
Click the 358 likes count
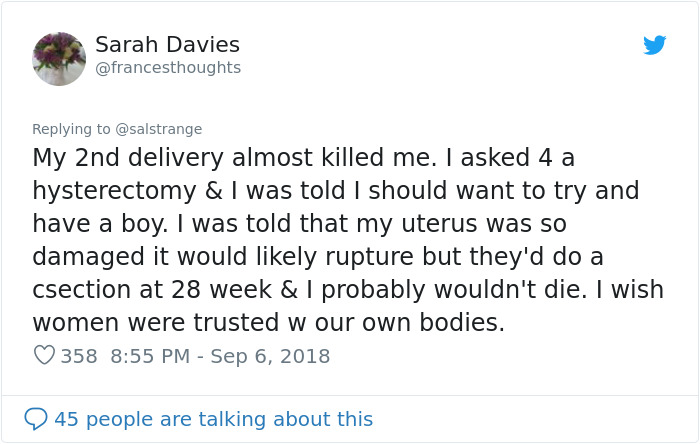tap(79, 356)
